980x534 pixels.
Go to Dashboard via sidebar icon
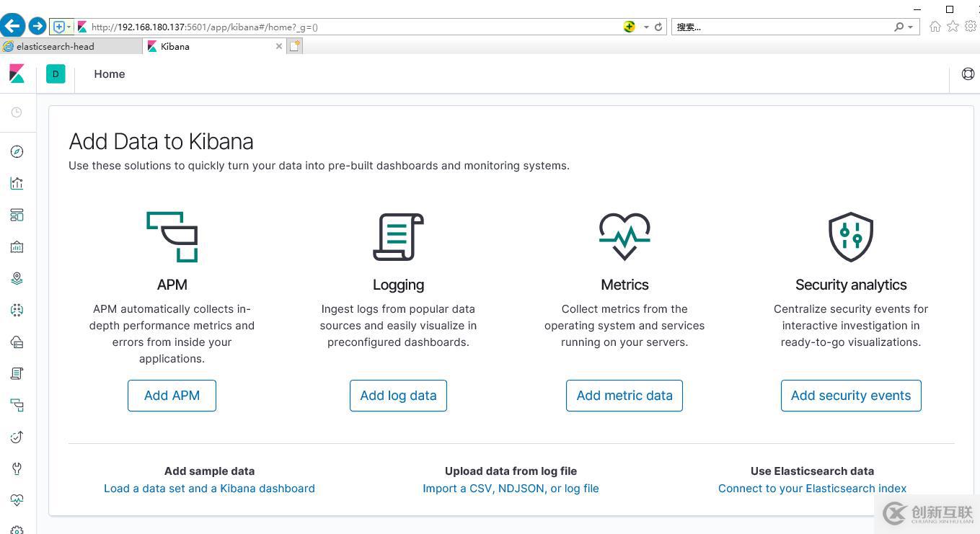17,215
